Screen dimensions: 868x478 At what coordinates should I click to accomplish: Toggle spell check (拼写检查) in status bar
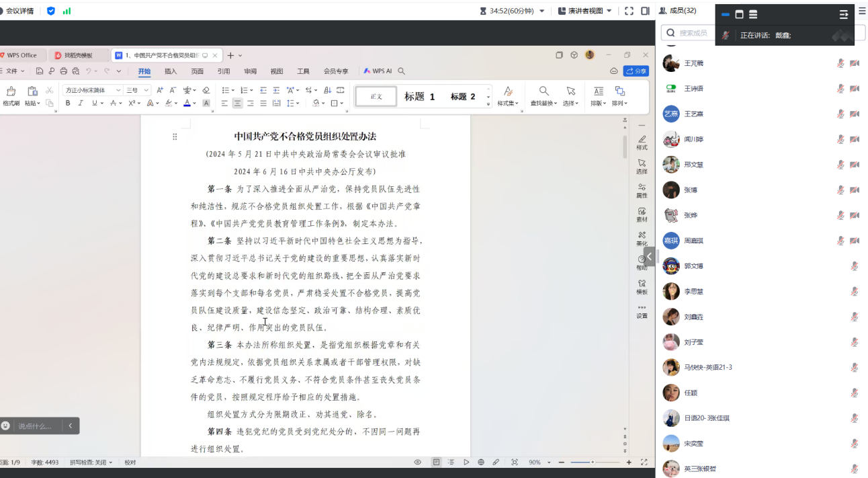91,463
